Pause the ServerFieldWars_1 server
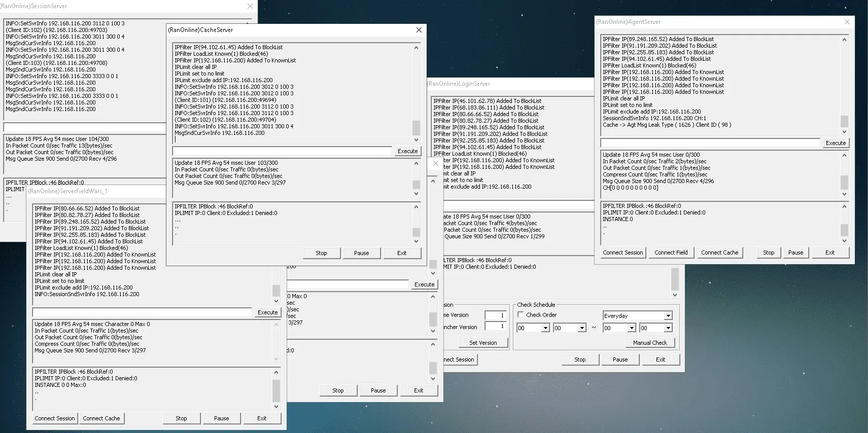 [221, 418]
